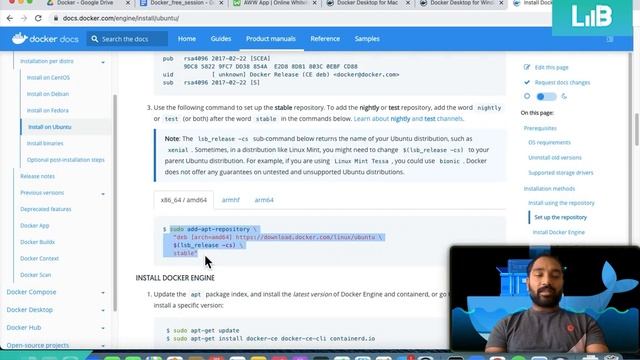Screen dimensions: 640x360
Task: Close the Docker - Google Drive tab
Action: click(x=128, y=3)
